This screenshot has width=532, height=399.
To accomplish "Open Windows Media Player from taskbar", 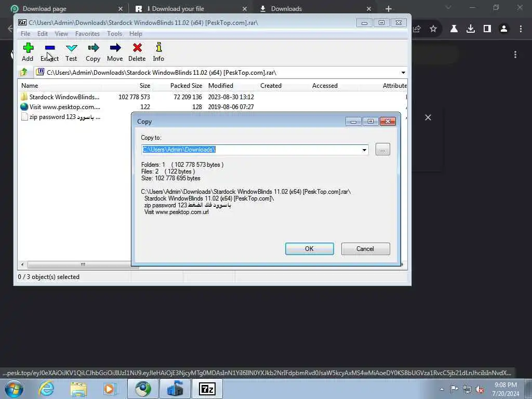I will (x=110, y=389).
